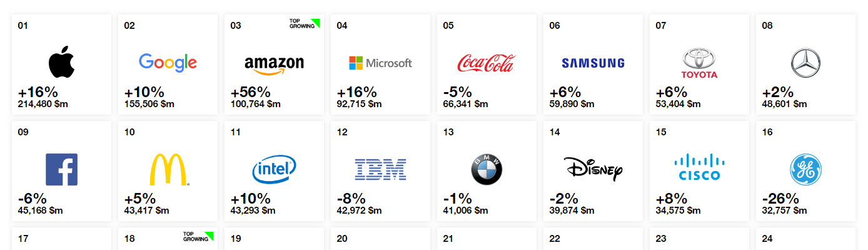The image size is (868, 250).
Task: Open the Mercedes-Benz star logo
Action: (x=805, y=63)
